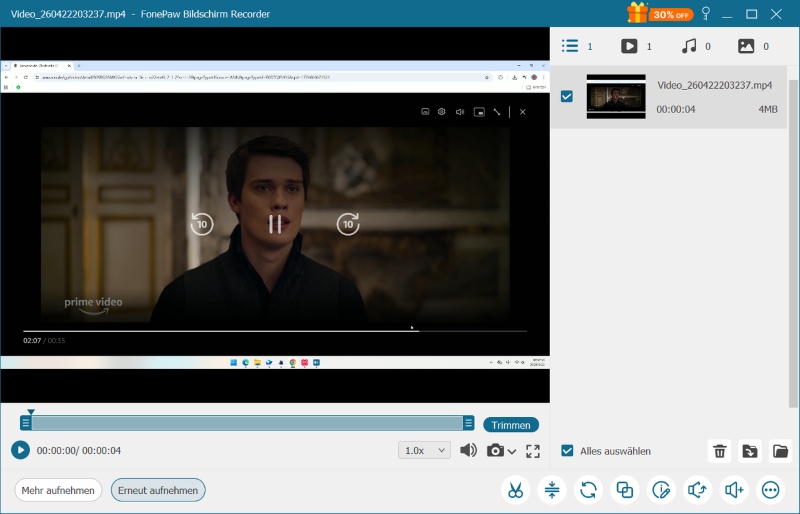Open the 1.0x playback speed dropdown
The height and width of the screenshot is (514, 800).
(x=424, y=450)
